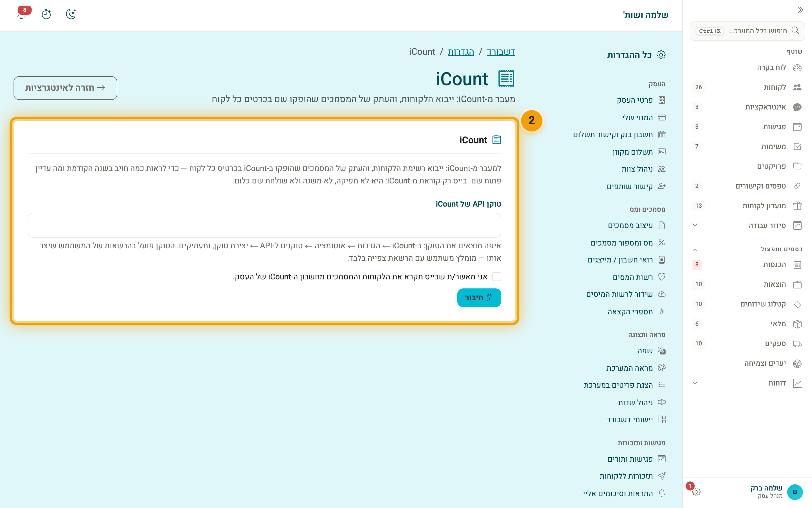The width and height of the screenshot is (812, 508).
Task: Click the הגדרות breadcrumb link
Action: (x=461, y=52)
